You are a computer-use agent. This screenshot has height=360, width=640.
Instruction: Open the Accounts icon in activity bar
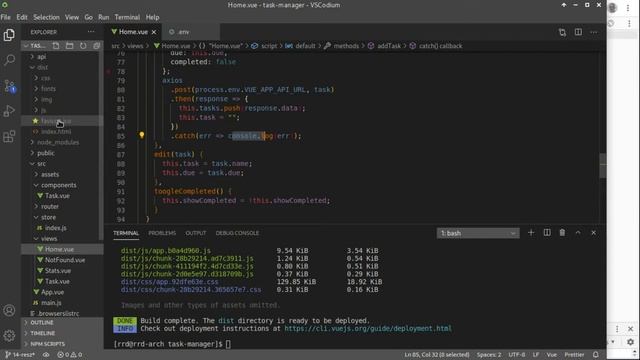(9, 311)
